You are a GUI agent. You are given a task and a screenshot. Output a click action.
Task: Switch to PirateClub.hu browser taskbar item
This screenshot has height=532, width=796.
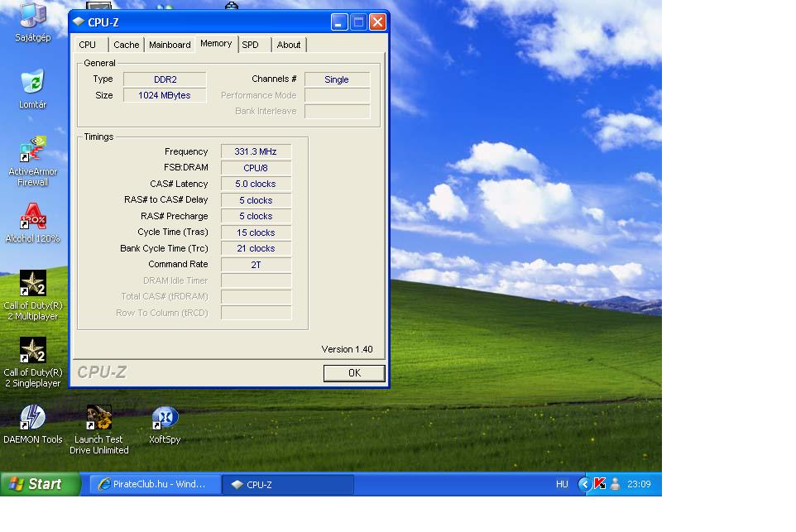[x=156, y=484]
